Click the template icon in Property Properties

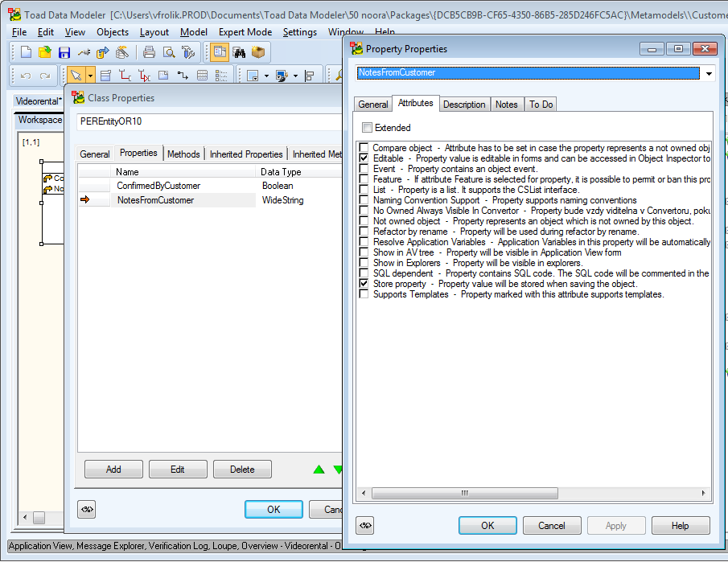(x=365, y=525)
